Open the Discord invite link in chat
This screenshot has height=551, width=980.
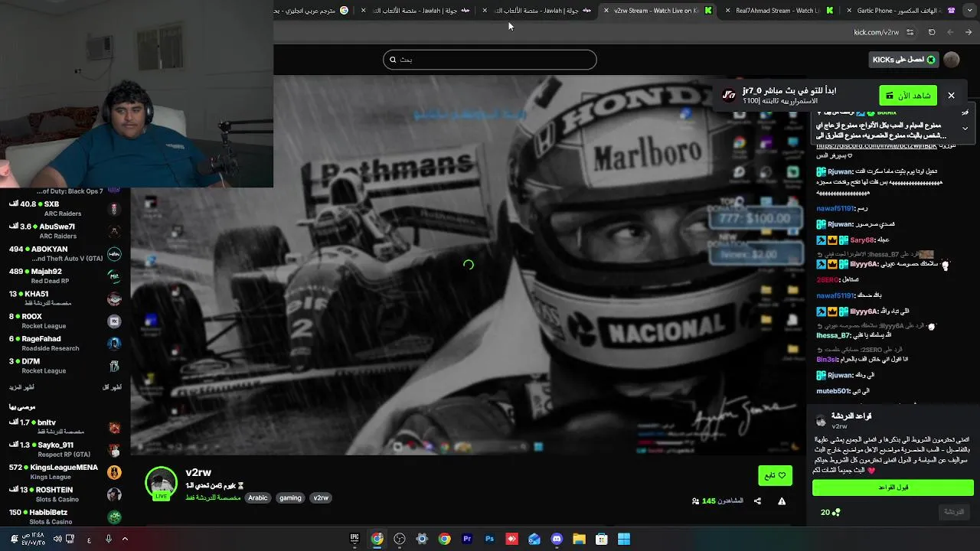click(877, 145)
